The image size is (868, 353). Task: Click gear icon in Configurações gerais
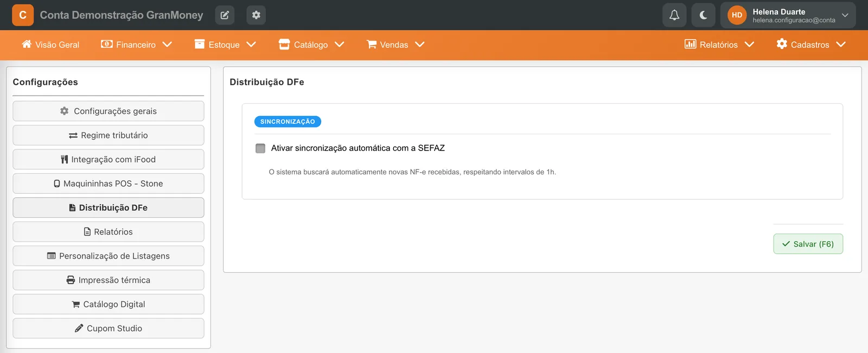(x=65, y=111)
